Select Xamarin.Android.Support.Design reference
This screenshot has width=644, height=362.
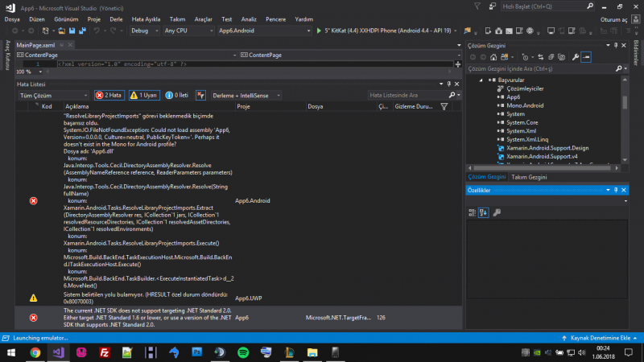click(547, 148)
